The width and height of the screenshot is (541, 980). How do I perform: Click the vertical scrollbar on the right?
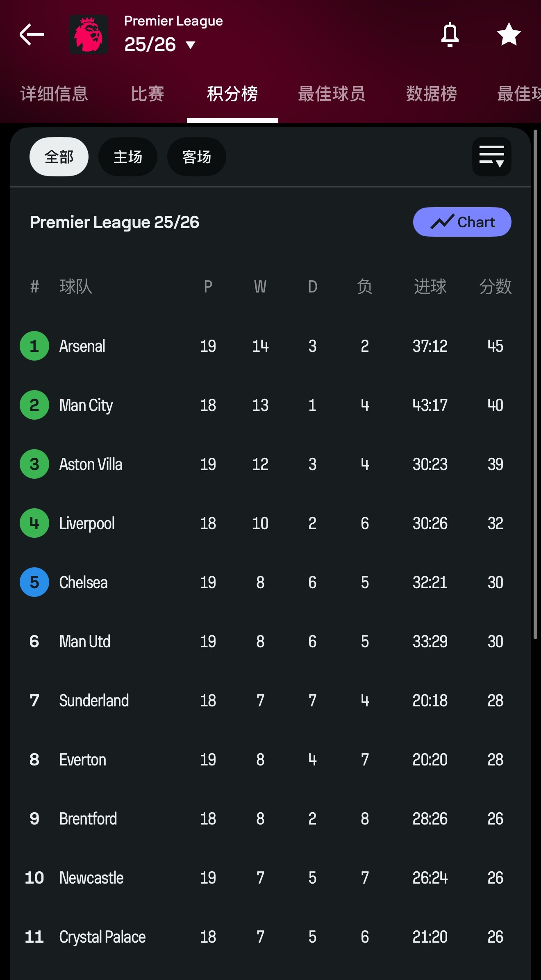click(x=535, y=384)
